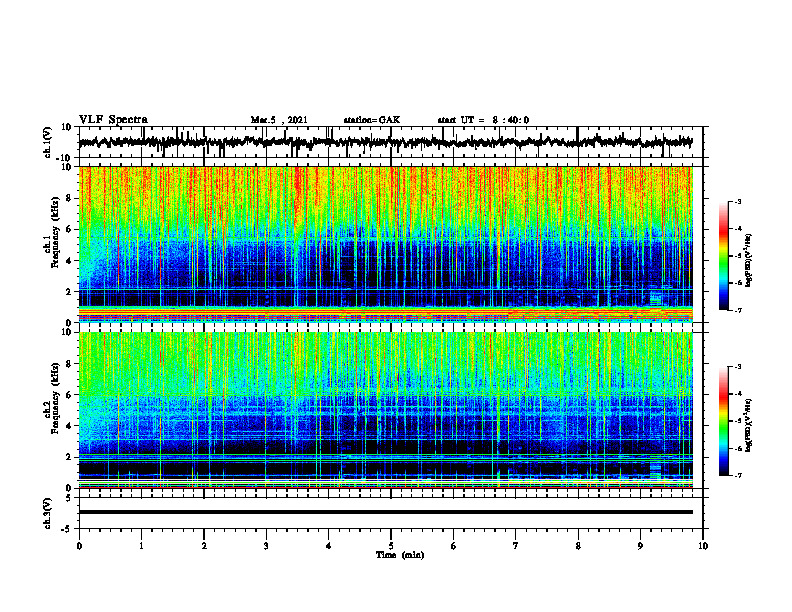The image size is (792, 612).
Task: Click inside the ch.2 spectrogram panel
Action: (385, 410)
